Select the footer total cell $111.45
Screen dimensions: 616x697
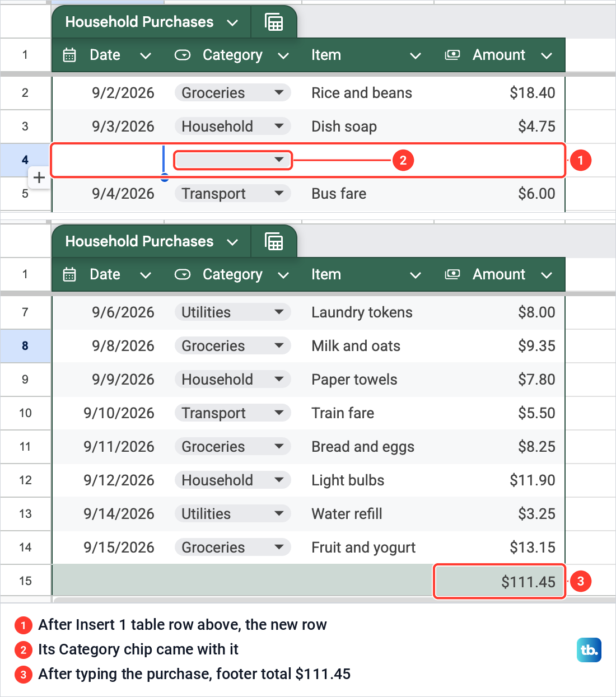pos(500,581)
